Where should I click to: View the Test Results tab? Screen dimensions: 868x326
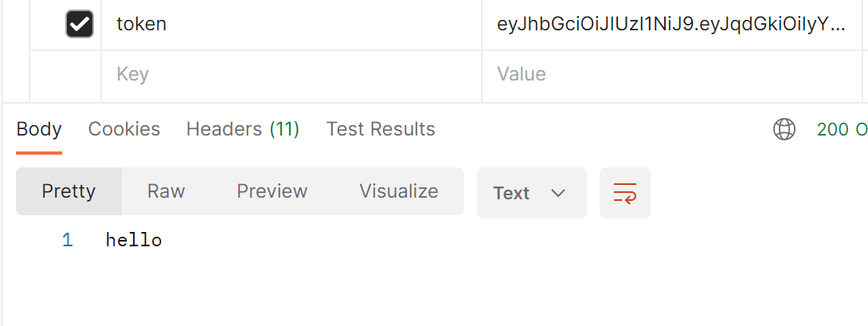coord(381,129)
